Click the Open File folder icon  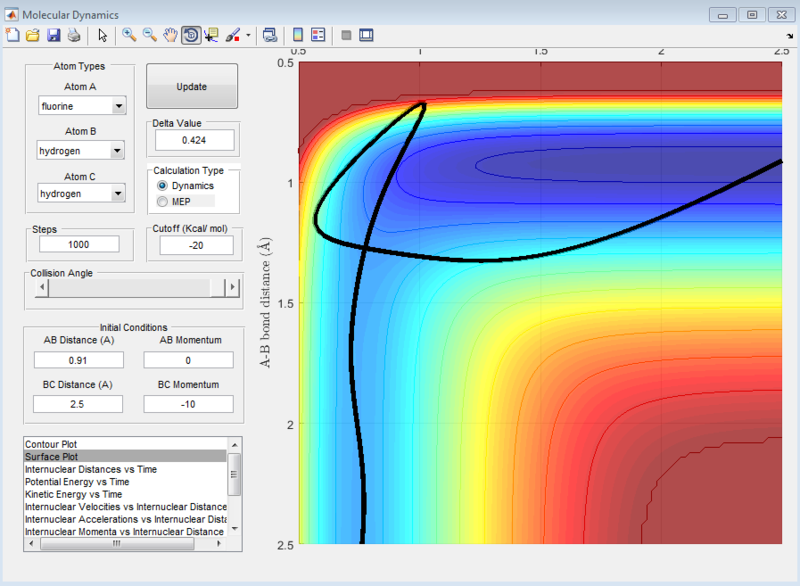pos(33,35)
